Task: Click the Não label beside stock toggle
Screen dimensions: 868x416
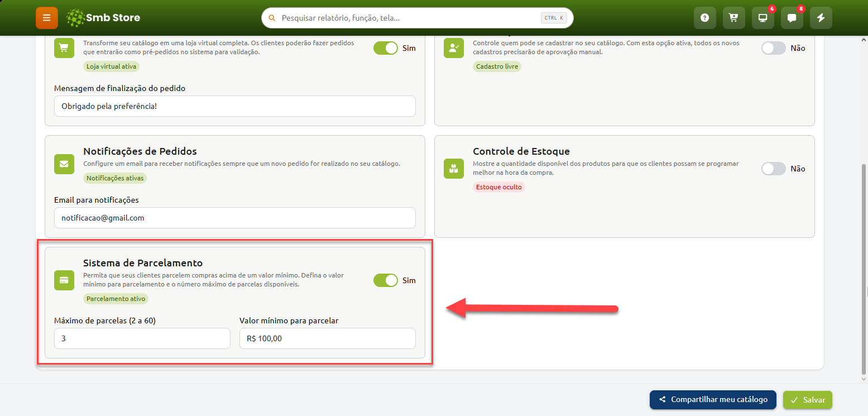Action: (x=798, y=169)
